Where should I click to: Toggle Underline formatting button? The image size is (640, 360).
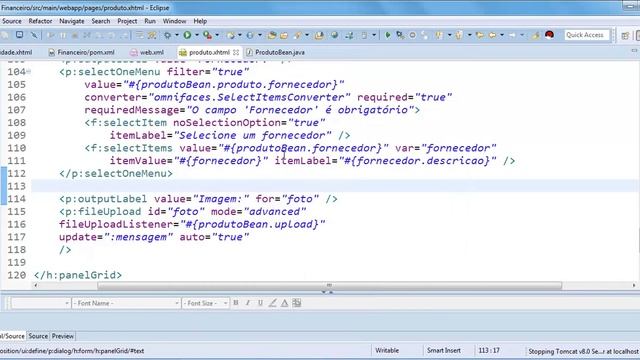point(260,303)
